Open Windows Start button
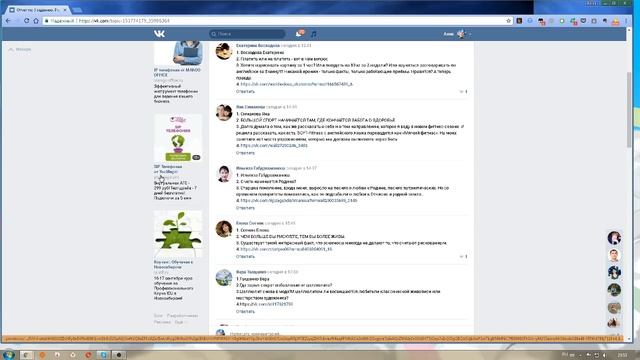This screenshot has width=640, height=360. [x=8, y=355]
